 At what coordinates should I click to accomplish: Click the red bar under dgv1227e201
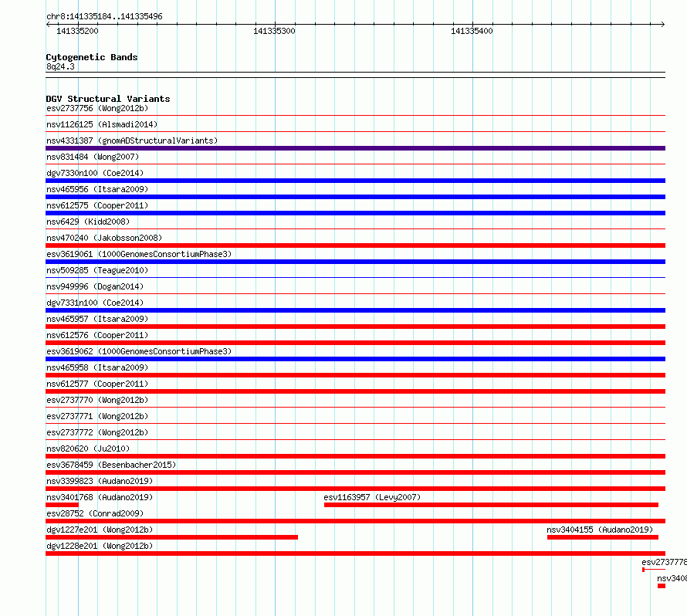click(x=171, y=537)
